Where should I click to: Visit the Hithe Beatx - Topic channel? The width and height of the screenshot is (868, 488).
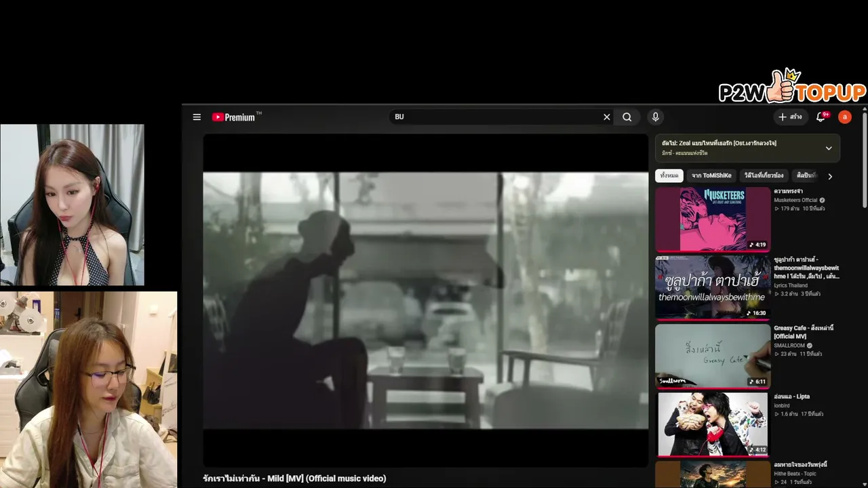pyautogui.click(x=793, y=474)
